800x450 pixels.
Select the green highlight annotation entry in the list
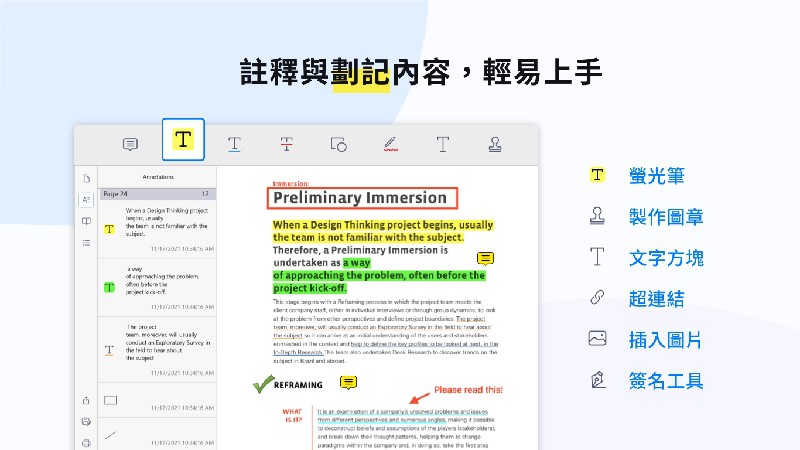tap(158, 287)
